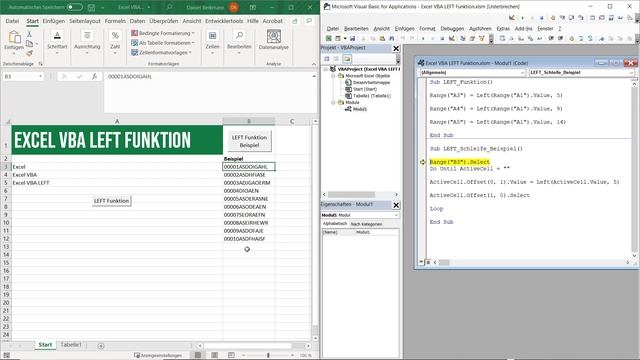
Task: Click the Find binoculars icon in VBA toolbar
Action: pos(391,38)
